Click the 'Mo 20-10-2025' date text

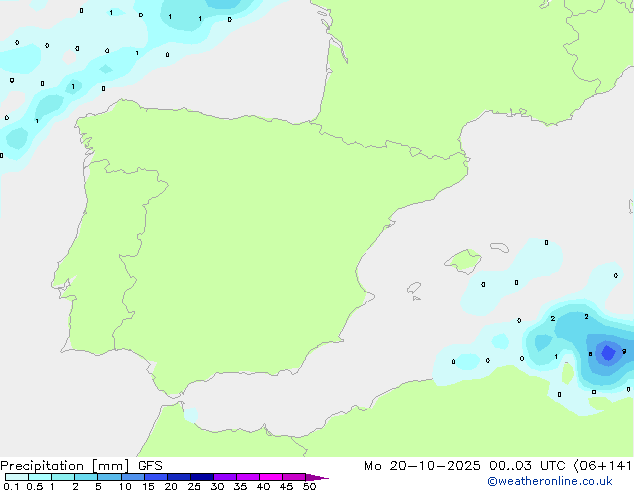click(x=422, y=466)
